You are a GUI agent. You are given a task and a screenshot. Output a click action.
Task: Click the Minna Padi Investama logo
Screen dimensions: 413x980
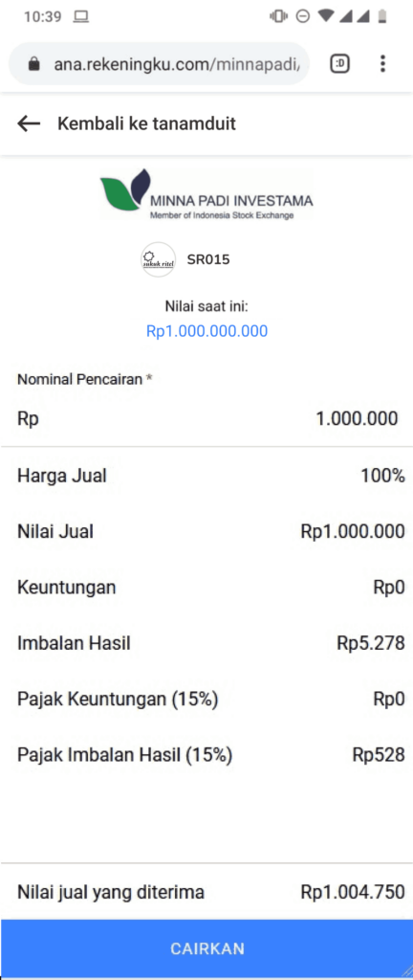(206, 193)
